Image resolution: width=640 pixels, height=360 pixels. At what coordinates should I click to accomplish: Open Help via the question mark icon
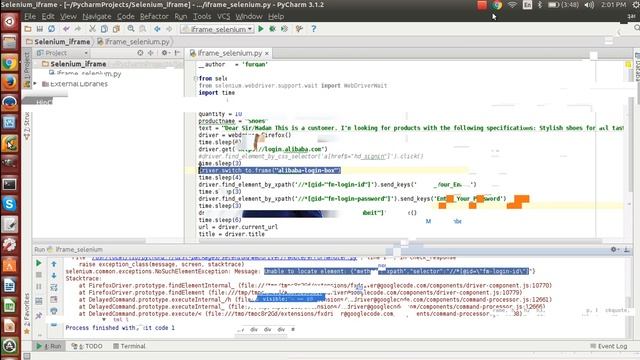[313, 29]
